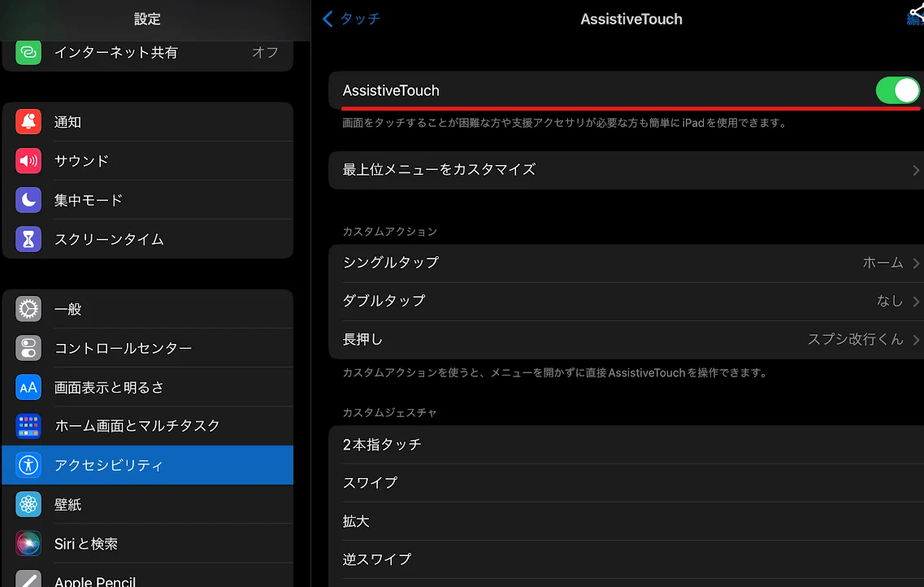Tap the ホーム value for シングルタップ
The height and width of the screenshot is (587, 924).
tap(883, 263)
